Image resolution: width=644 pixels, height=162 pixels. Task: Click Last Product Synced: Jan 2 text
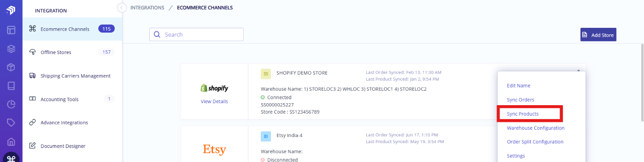[x=402, y=79]
